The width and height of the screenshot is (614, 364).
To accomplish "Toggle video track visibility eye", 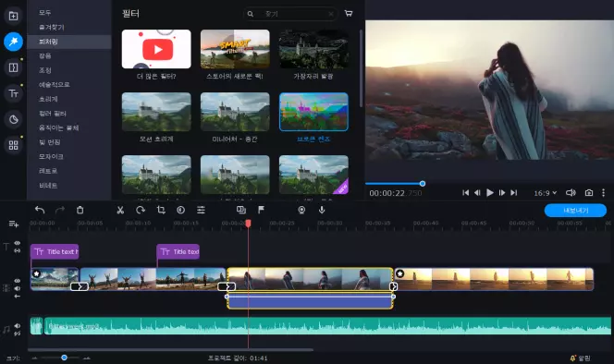I will pyautogui.click(x=18, y=281).
